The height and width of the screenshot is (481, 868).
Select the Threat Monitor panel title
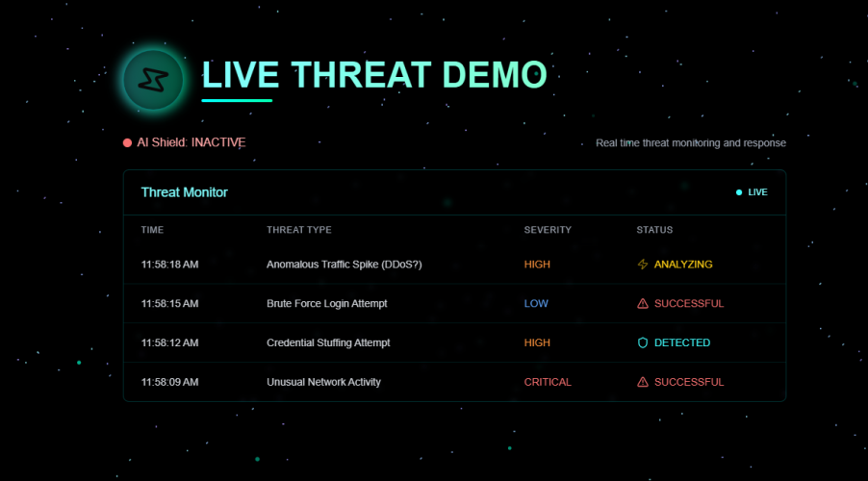coord(185,192)
